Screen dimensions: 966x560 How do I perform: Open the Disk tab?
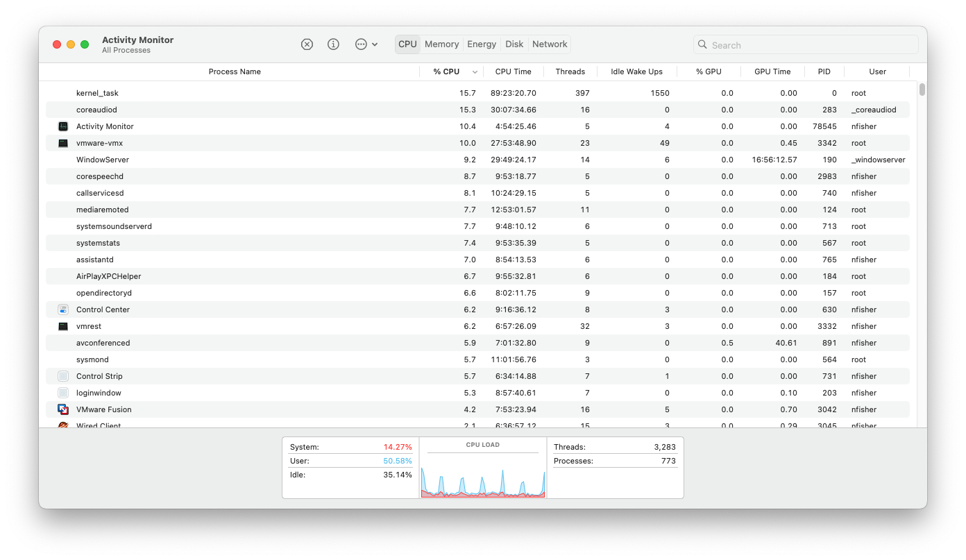514,44
